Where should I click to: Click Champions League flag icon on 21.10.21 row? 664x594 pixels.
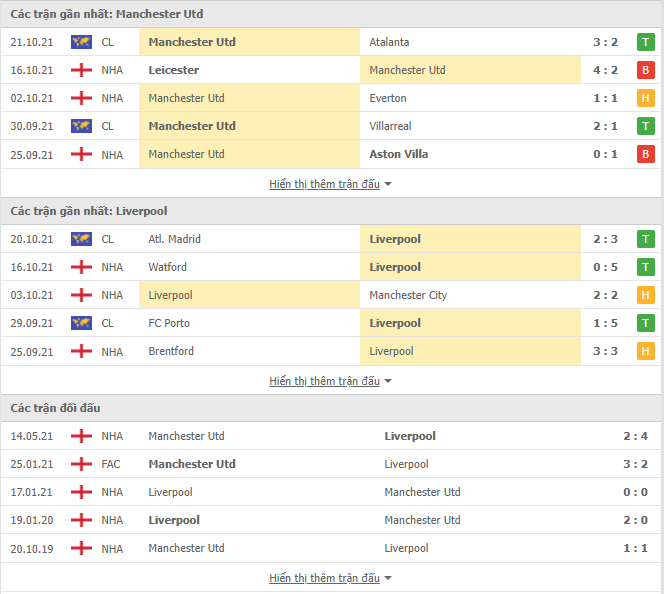pos(81,42)
